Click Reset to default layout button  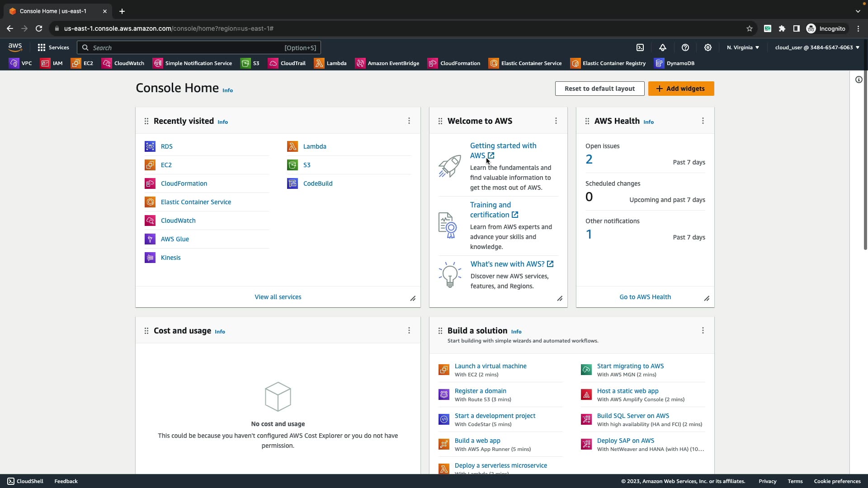[x=599, y=89]
